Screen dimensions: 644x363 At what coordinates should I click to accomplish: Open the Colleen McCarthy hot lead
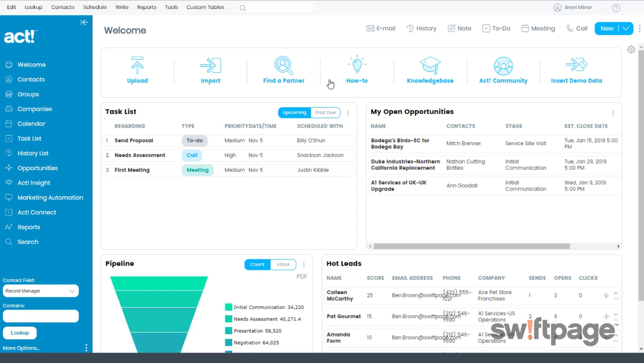[x=472, y=295]
